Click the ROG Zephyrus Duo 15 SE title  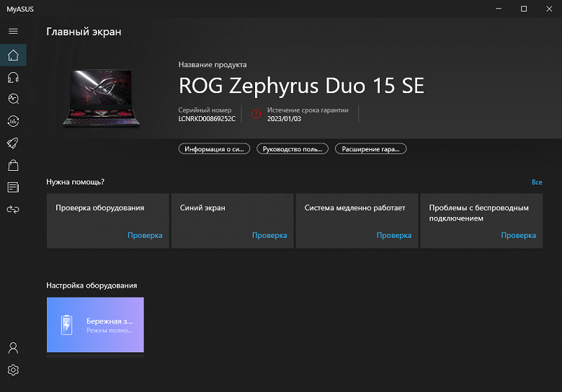pos(301,86)
